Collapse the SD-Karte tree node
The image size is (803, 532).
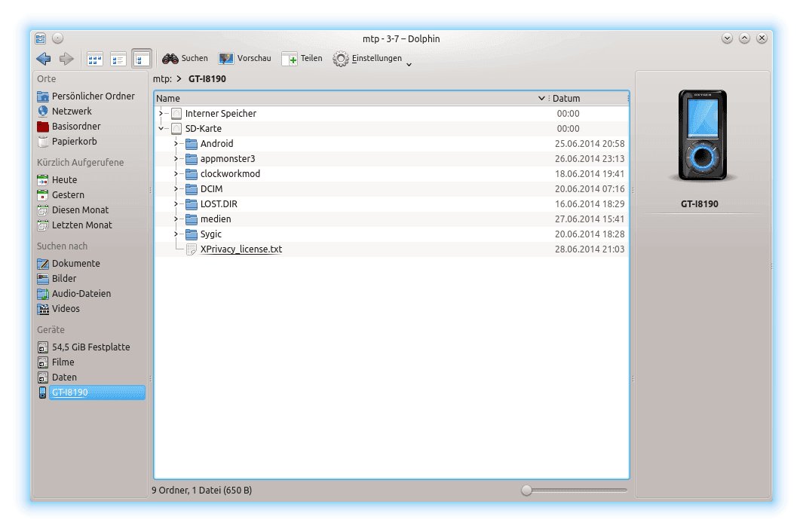pyautogui.click(x=161, y=129)
